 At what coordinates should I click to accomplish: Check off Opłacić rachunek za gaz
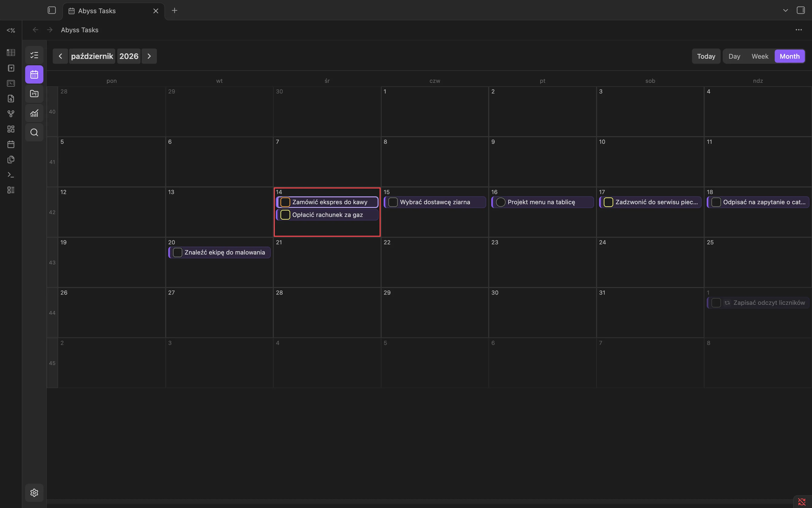point(285,215)
